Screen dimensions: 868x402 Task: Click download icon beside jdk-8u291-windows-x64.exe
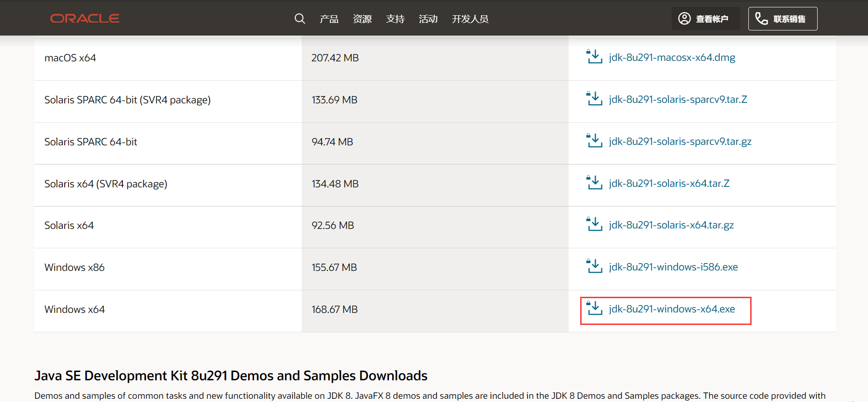pos(594,308)
